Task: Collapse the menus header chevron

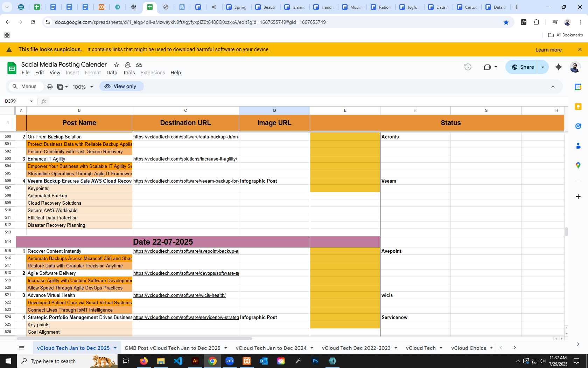Action: point(553,87)
